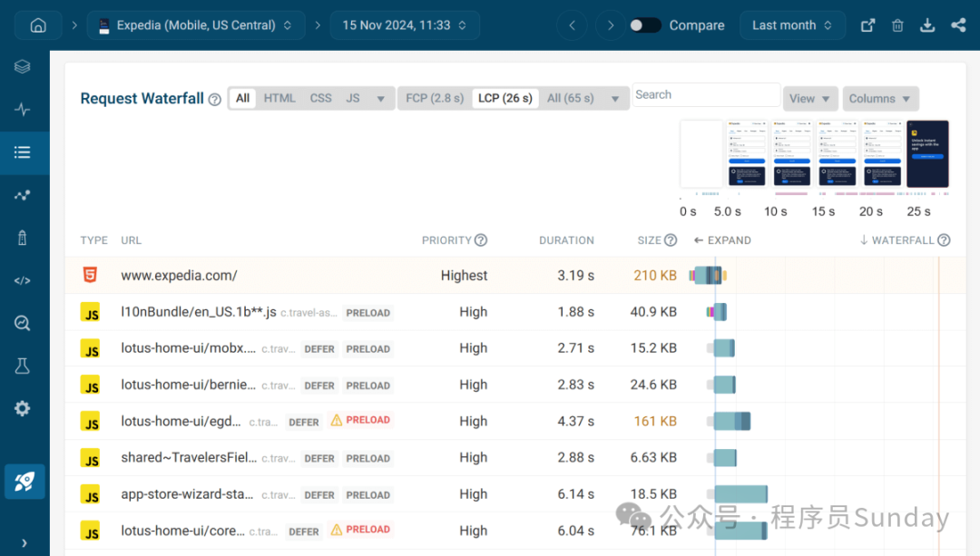The height and width of the screenshot is (556, 980).
Task: Toggle the Compare switch
Action: point(645,25)
